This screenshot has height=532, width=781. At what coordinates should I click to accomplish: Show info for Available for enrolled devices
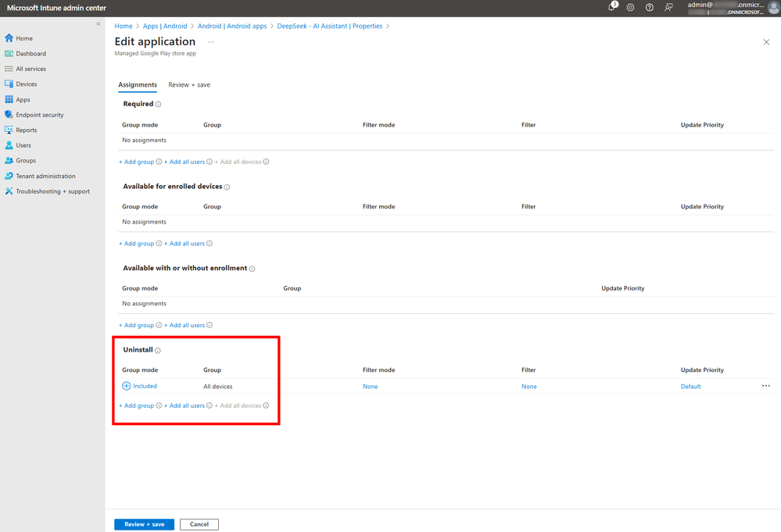(x=227, y=187)
